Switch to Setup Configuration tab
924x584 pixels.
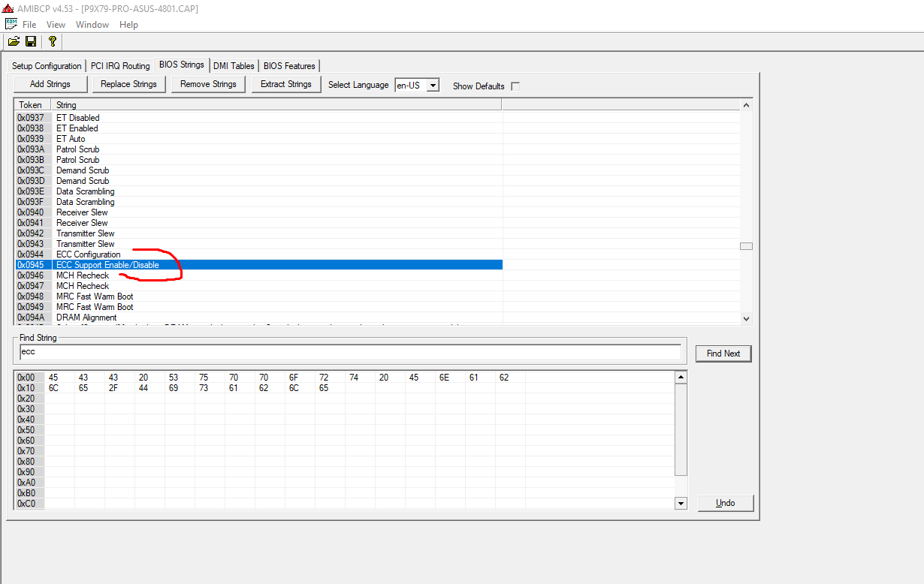tap(47, 66)
